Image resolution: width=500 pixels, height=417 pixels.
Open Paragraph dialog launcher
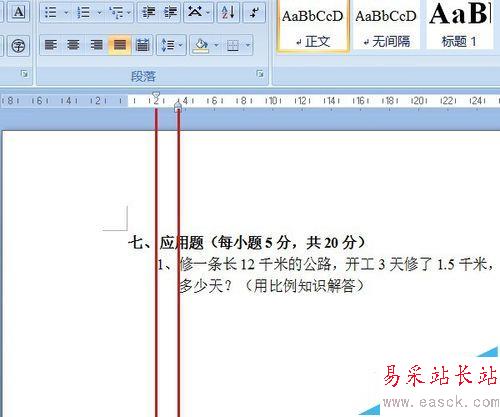(260, 74)
